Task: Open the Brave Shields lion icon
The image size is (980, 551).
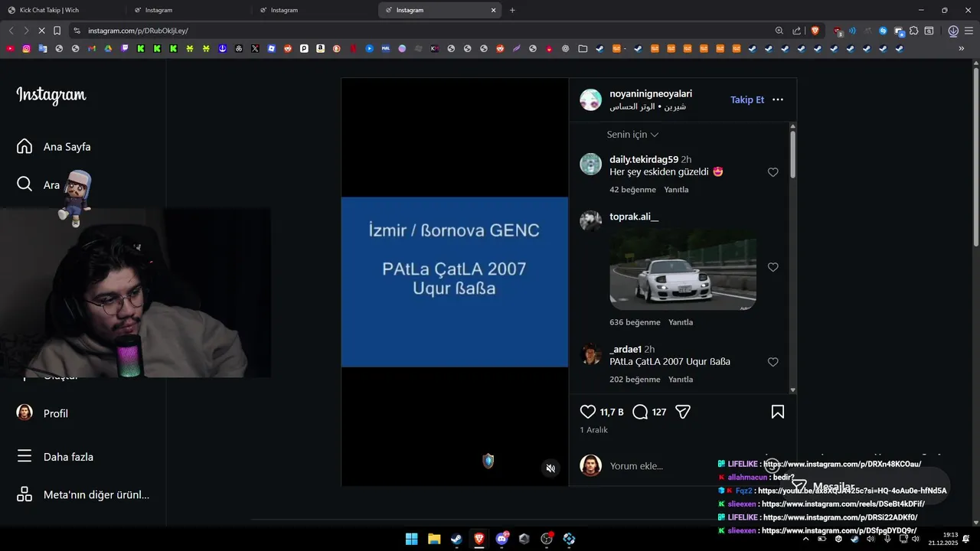Action: 815,31
